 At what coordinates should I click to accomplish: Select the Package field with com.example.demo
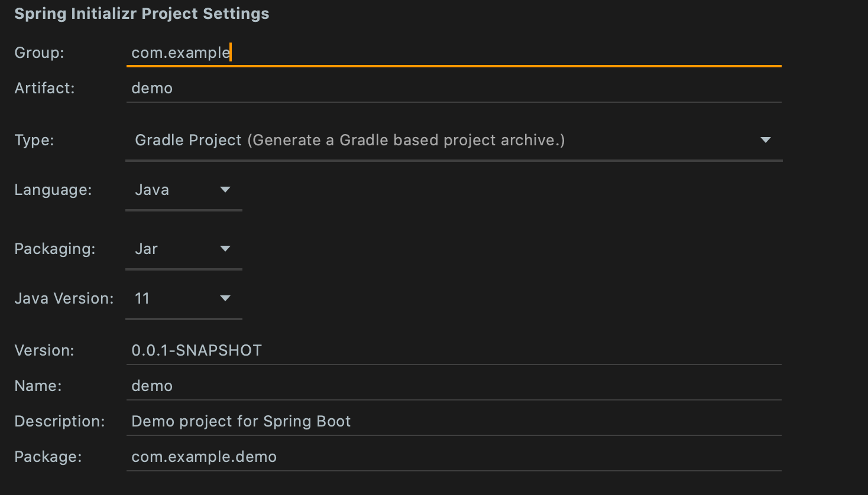pyautogui.click(x=453, y=457)
